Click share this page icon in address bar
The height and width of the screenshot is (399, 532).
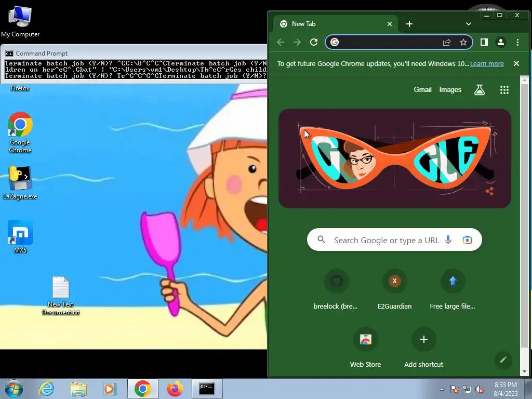point(447,42)
